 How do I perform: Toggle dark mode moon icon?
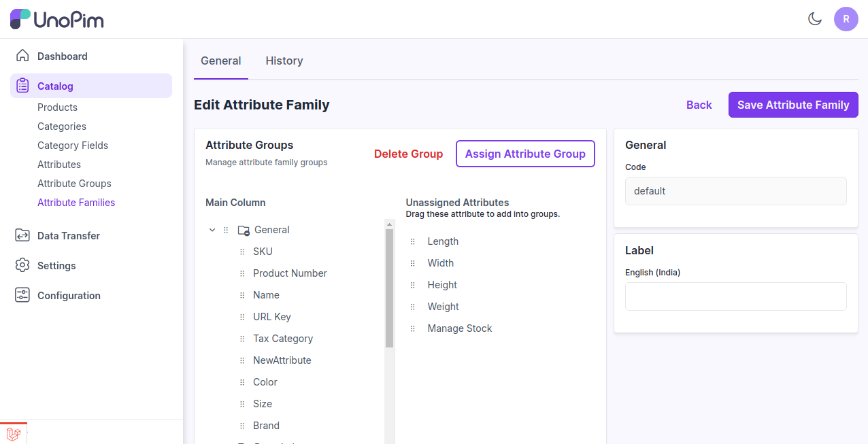pos(814,19)
